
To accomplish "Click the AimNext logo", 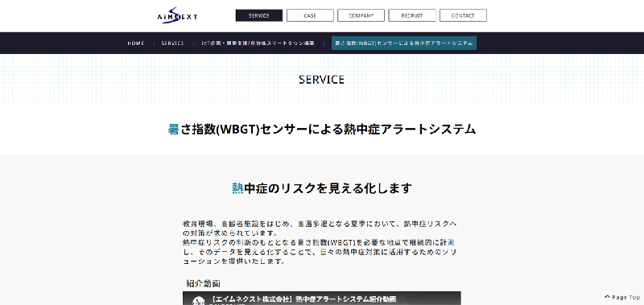I will click(177, 15).
